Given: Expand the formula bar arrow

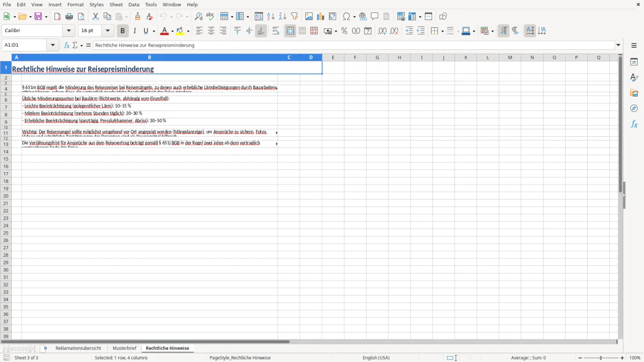Looking at the screenshot, I should coord(618,45).
